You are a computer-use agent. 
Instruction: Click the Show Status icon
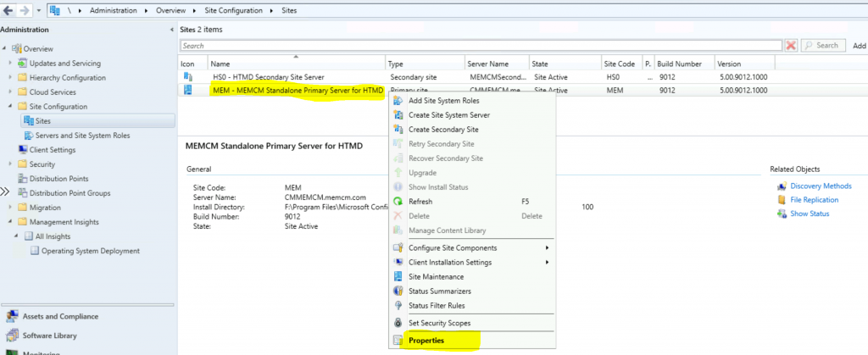coord(782,214)
